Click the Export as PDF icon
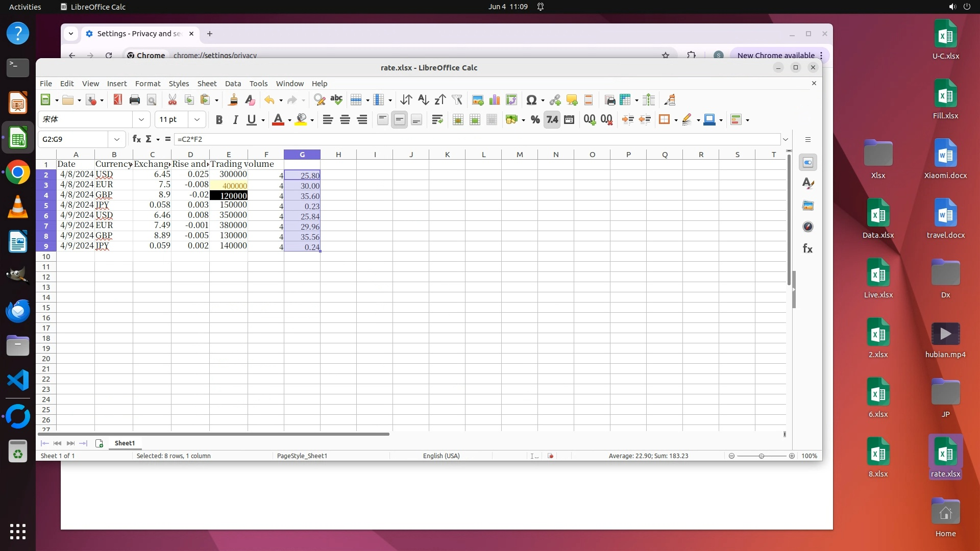The image size is (980, 551). (117, 100)
